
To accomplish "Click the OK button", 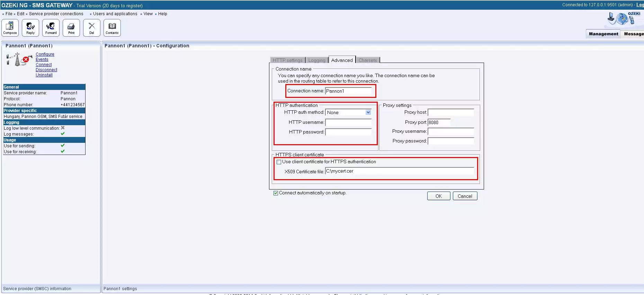I will tap(439, 196).
